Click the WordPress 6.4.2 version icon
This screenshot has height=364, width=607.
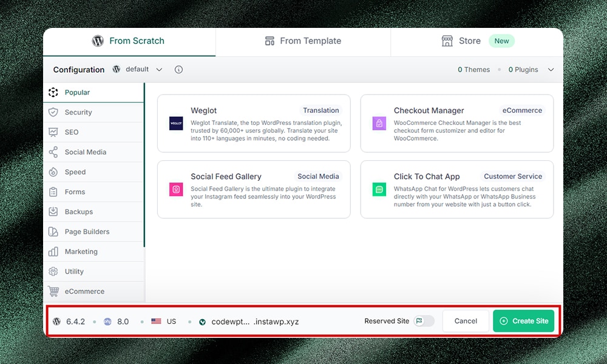(x=57, y=322)
